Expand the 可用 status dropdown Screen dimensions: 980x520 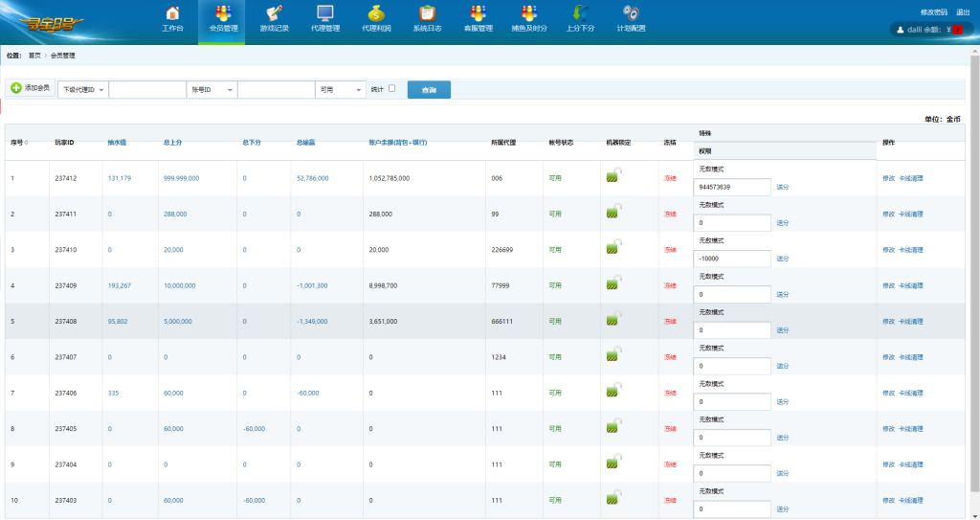tap(341, 89)
